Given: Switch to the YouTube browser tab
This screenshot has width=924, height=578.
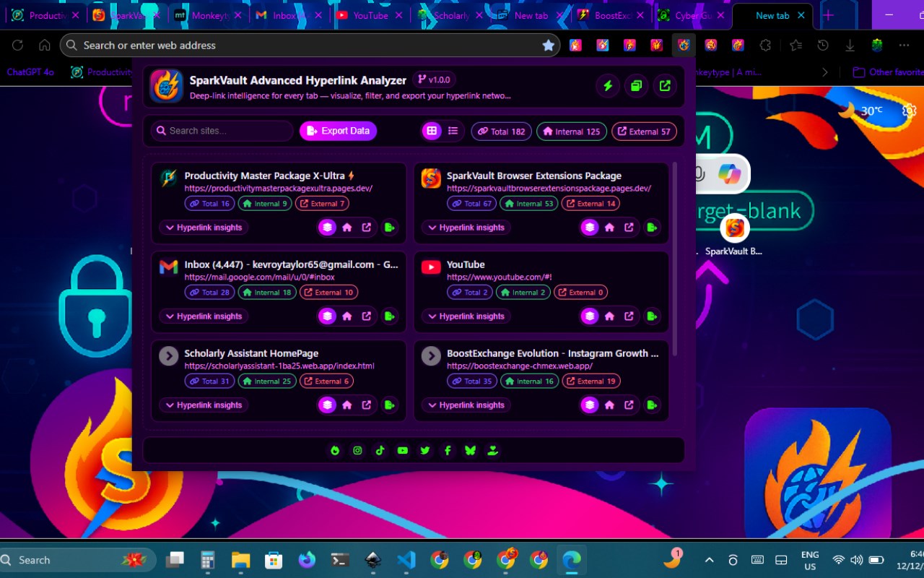Looking at the screenshot, I should [370, 15].
